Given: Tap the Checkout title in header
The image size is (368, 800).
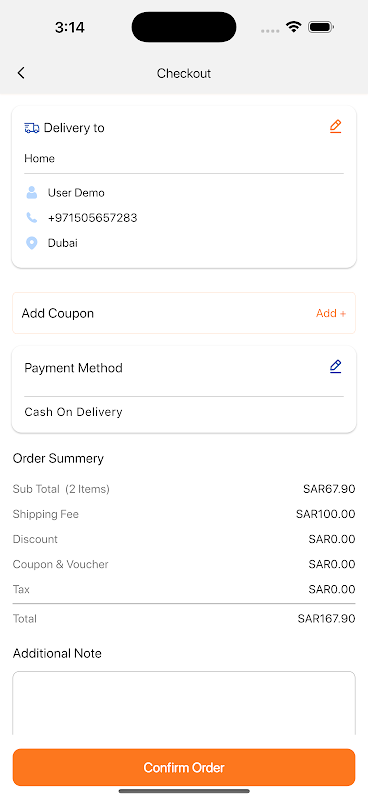Looking at the screenshot, I should (184, 73).
